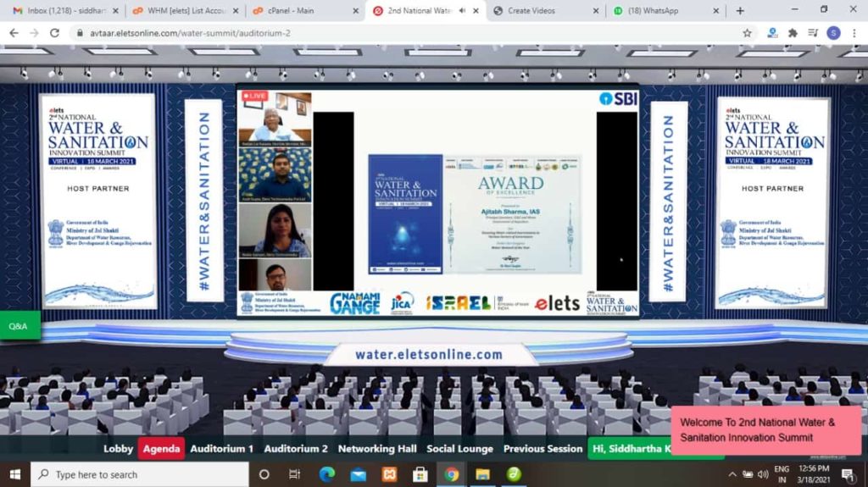Bookmark this page with the star
The width and height of the screenshot is (868, 487).
click(x=747, y=33)
